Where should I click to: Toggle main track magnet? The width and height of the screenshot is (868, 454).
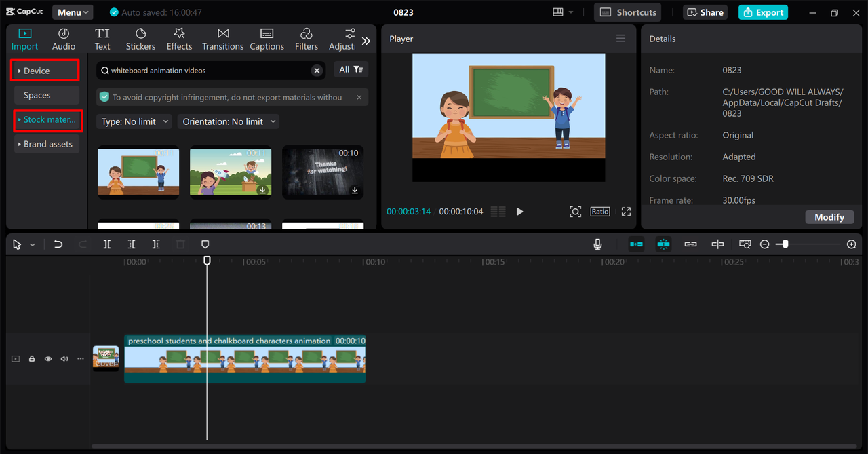(636, 244)
